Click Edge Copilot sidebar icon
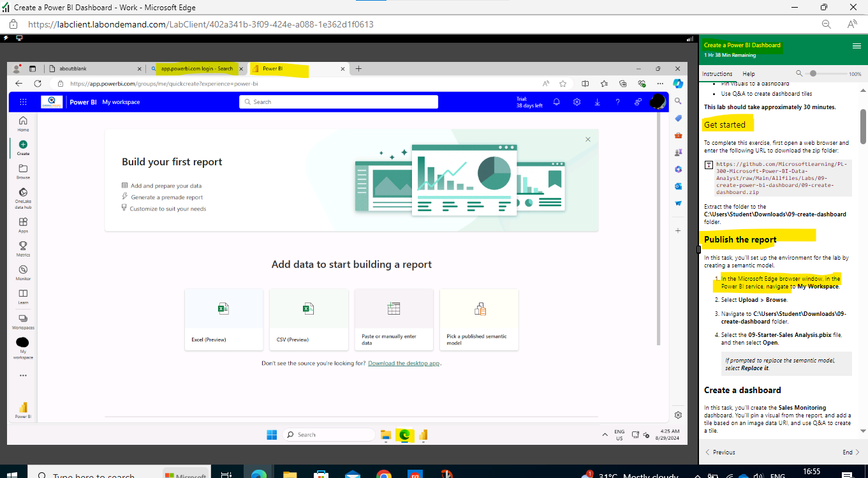 [678, 84]
